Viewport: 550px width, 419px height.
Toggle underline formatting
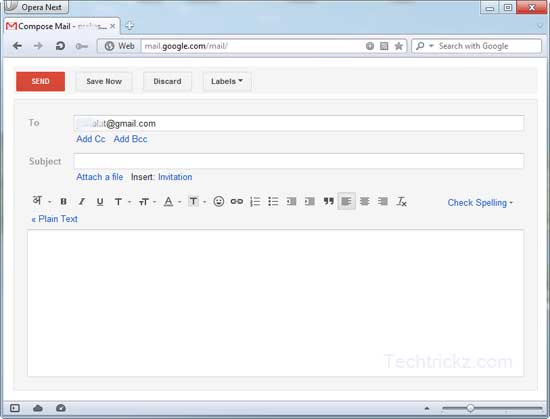[x=100, y=202]
